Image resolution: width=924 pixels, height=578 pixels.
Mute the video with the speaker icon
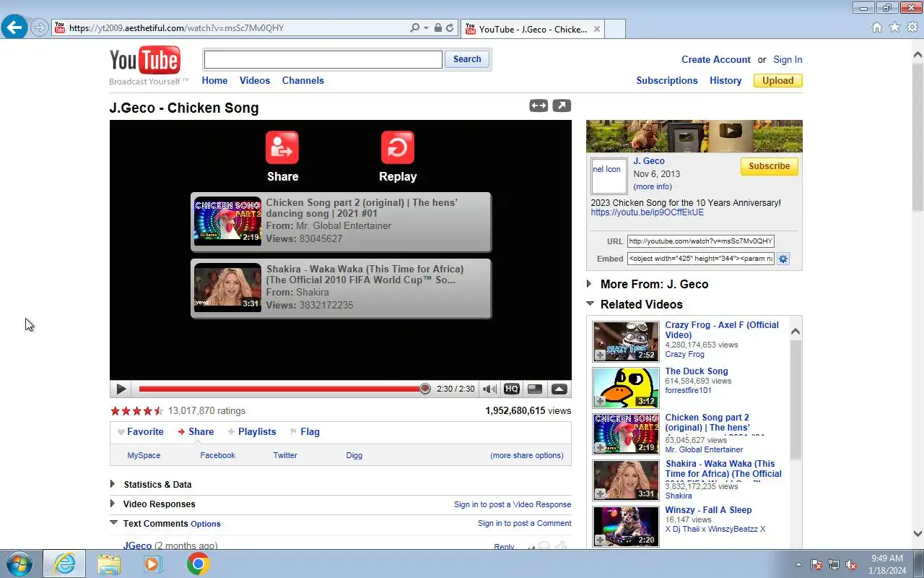point(489,389)
